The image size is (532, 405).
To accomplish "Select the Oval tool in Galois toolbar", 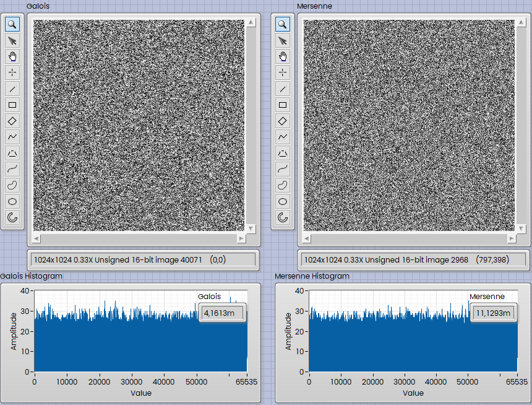I will (x=12, y=201).
